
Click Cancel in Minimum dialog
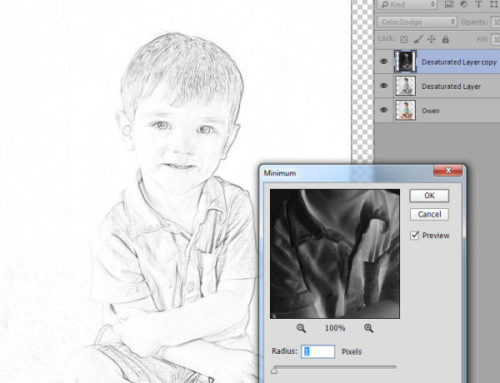pyautogui.click(x=429, y=214)
